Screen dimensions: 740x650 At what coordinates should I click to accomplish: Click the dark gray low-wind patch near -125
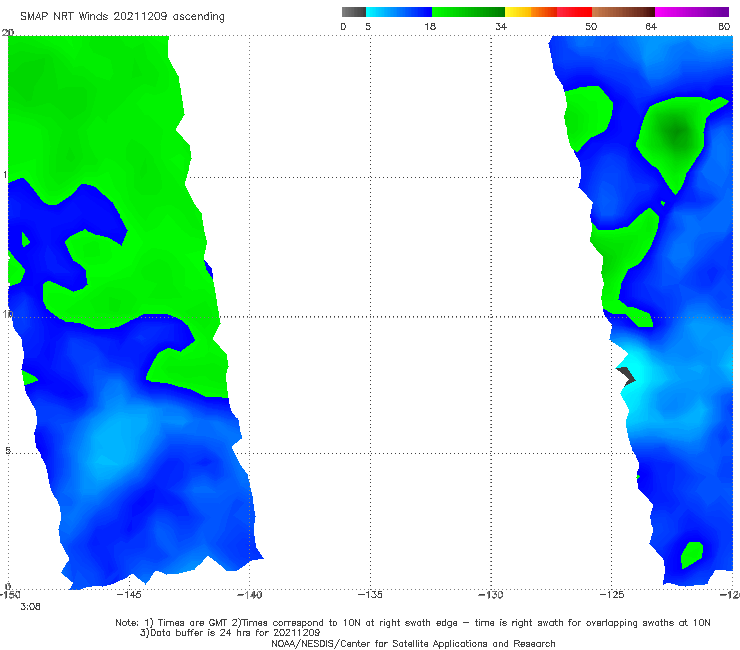(627, 376)
